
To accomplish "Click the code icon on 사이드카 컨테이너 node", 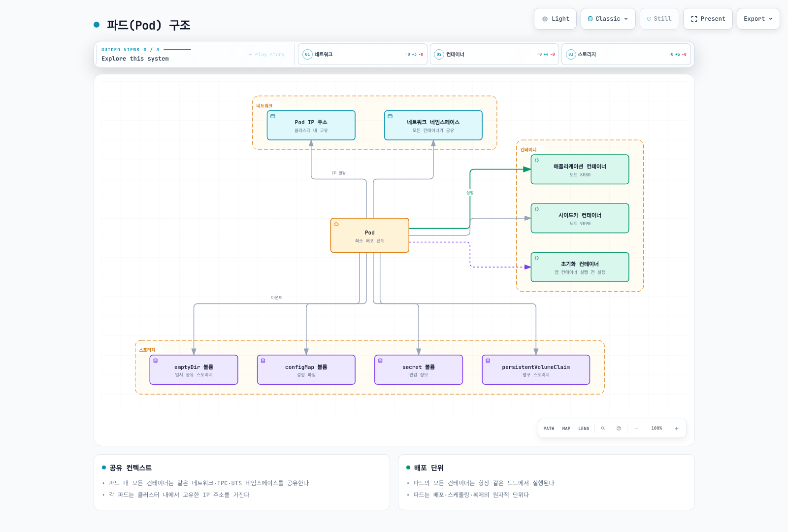I will click(x=537, y=209).
